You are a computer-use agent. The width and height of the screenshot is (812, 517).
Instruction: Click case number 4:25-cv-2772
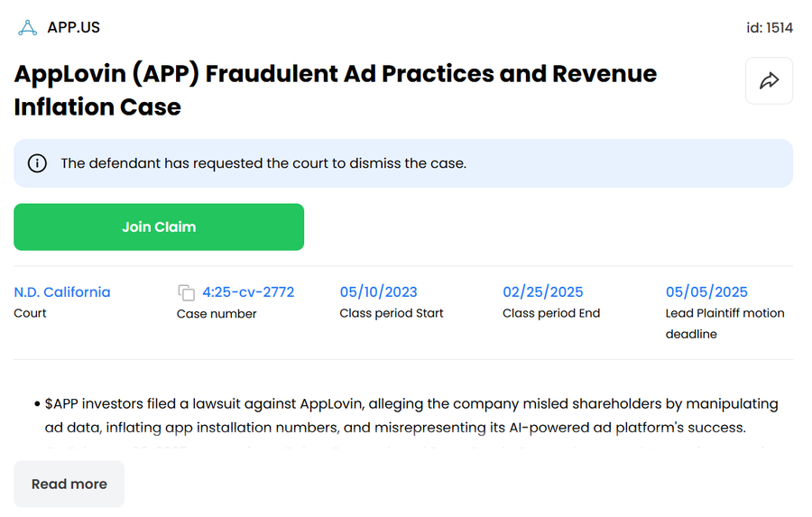coord(248,292)
